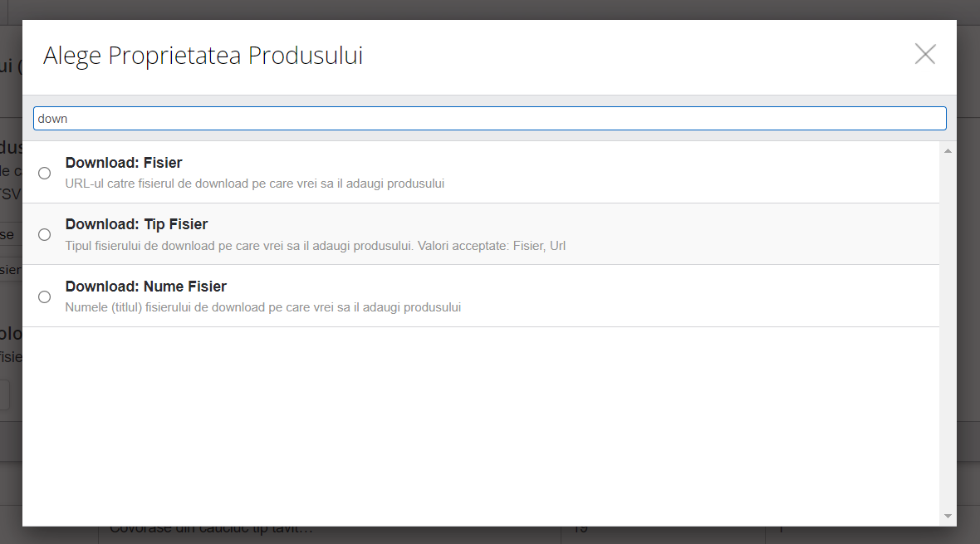Click the 'Download: Nume Fisier' option title
The width and height of the screenshot is (980, 544).
[x=146, y=287]
